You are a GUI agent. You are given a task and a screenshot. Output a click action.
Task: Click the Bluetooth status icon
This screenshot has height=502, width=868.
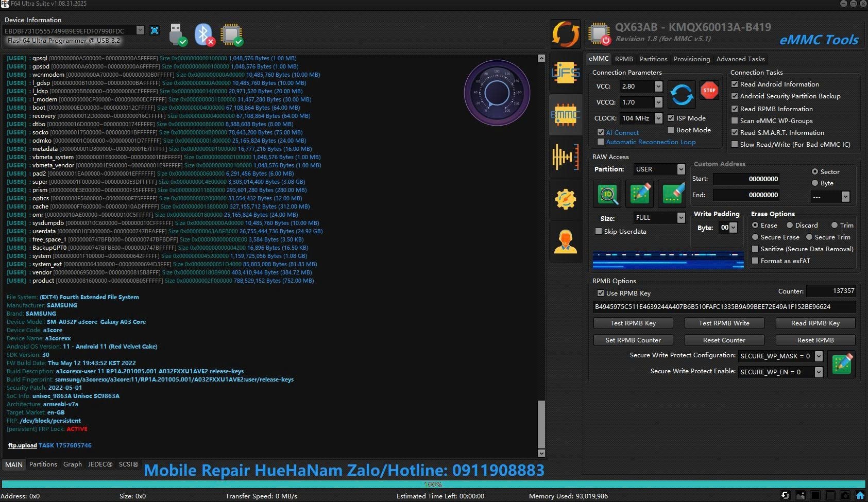[x=205, y=34]
